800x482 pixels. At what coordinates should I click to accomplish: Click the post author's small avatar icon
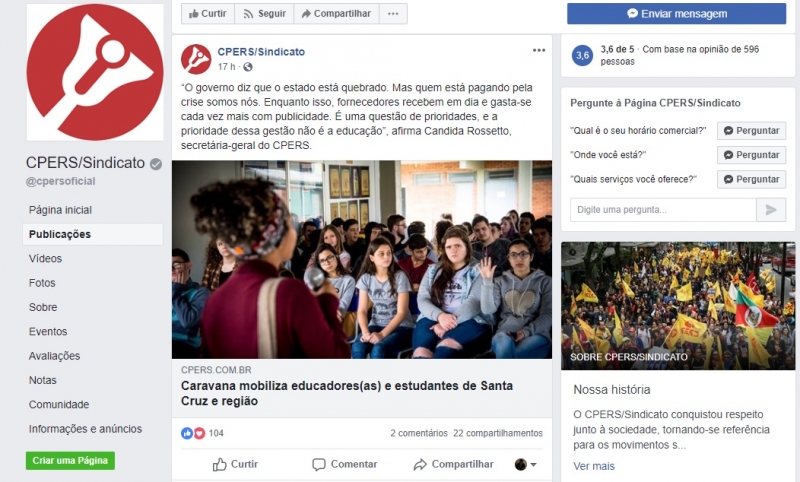pos(196,59)
